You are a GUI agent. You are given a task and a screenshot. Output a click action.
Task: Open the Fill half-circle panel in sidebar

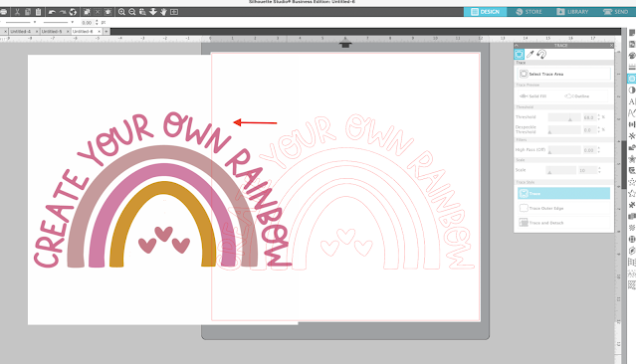[632, 90]
